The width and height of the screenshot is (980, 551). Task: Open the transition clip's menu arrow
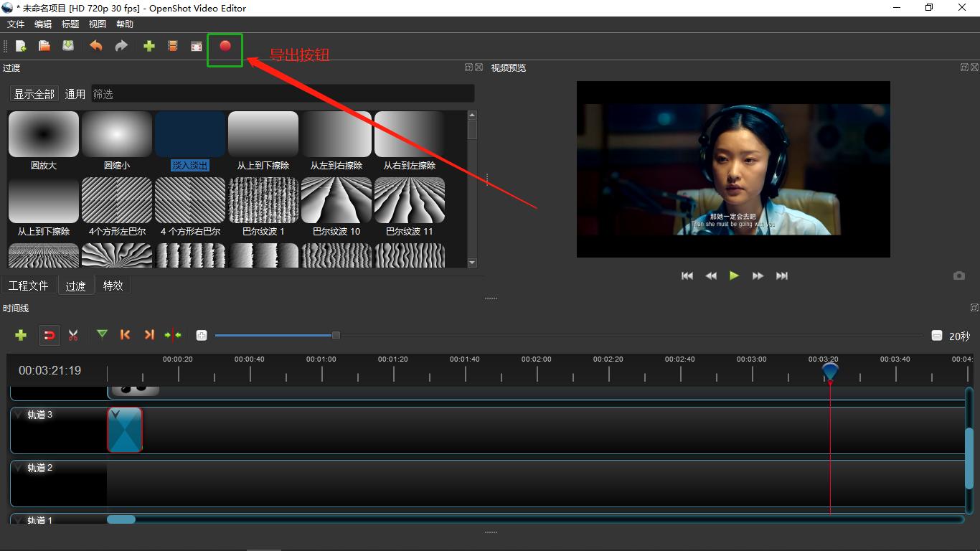[x=116, y=415]
